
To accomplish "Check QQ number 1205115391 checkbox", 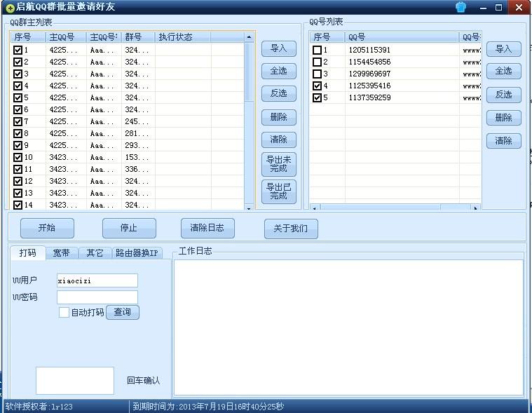I will click(x=317, y=50).
